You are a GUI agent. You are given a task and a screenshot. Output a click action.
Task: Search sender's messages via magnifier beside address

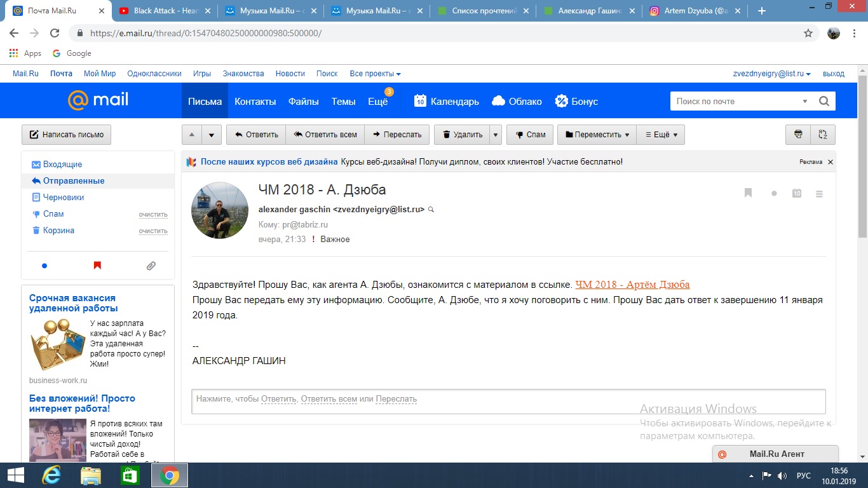pyautogui.click(x=431, y=209)
